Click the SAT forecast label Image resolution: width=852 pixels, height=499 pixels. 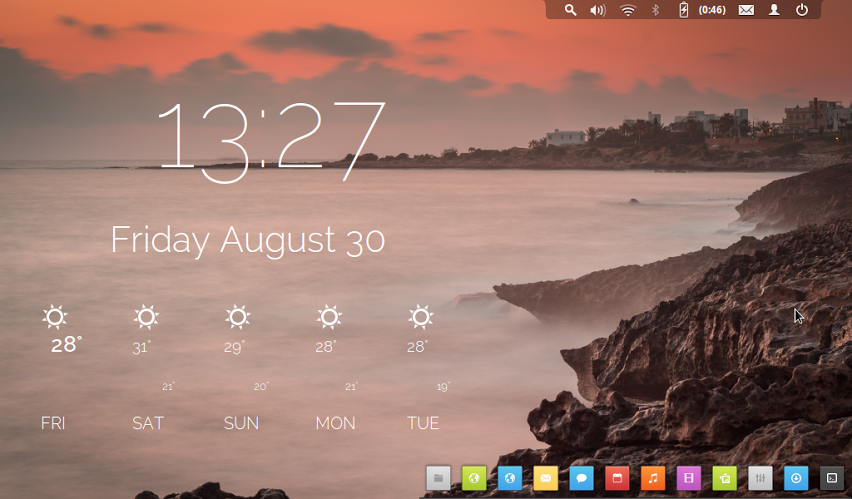point(148,423)
